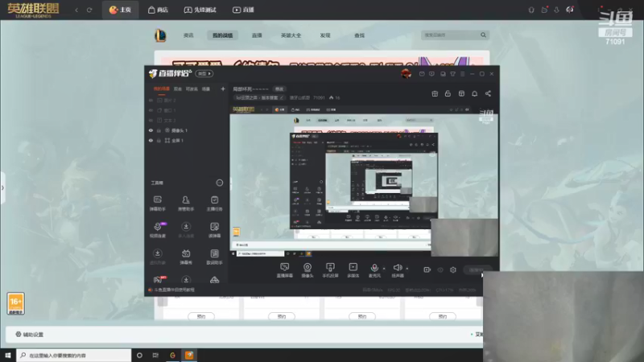Click the record video icon in the bottom bar
The height and width of the screenshot is (362, 644).
click(x=427, y=269)
